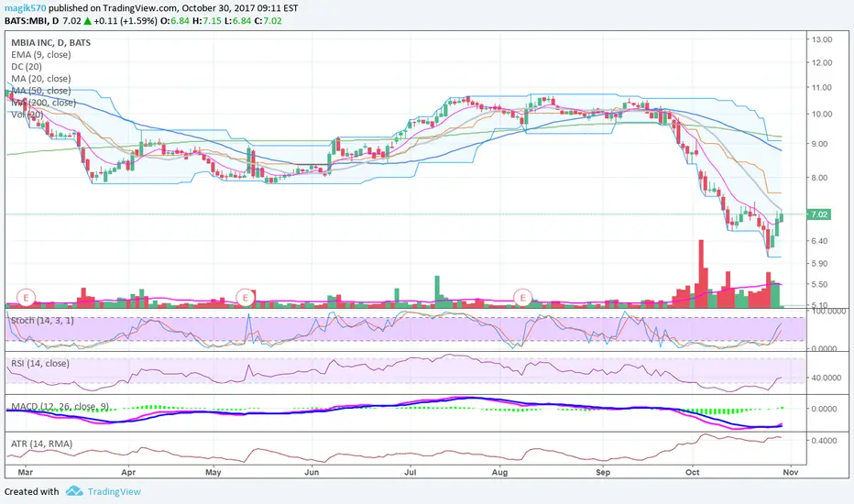The image size is (854, 504).
Task: Click the 5.90 price axis label
Action: click(x=820, y=263)
